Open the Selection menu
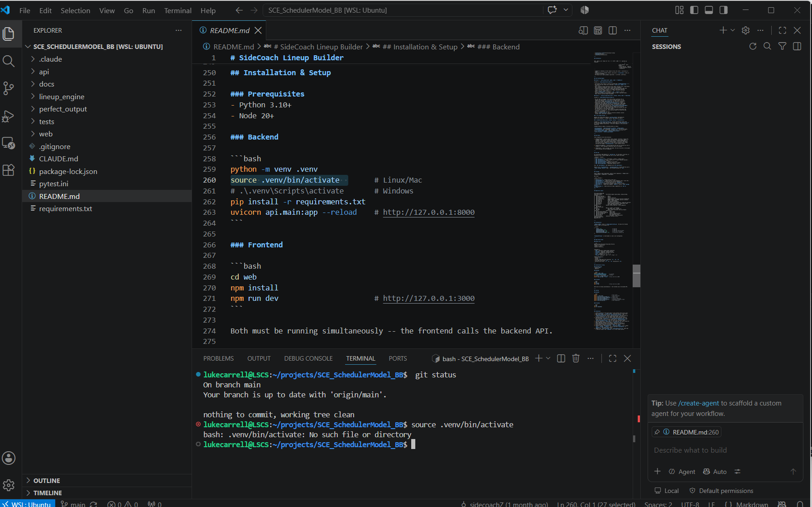812x507 pixels. click(x=75, y=10)
